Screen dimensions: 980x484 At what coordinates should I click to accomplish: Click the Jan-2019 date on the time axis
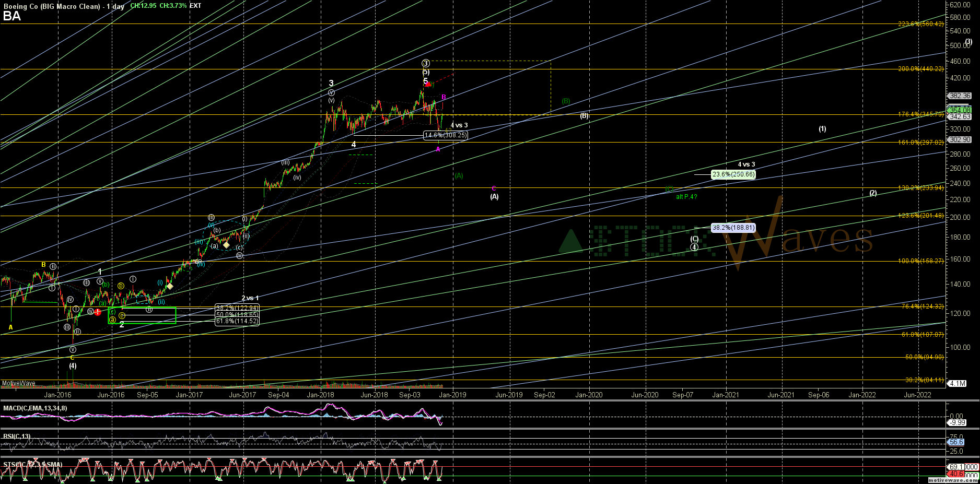coord(452,395)
